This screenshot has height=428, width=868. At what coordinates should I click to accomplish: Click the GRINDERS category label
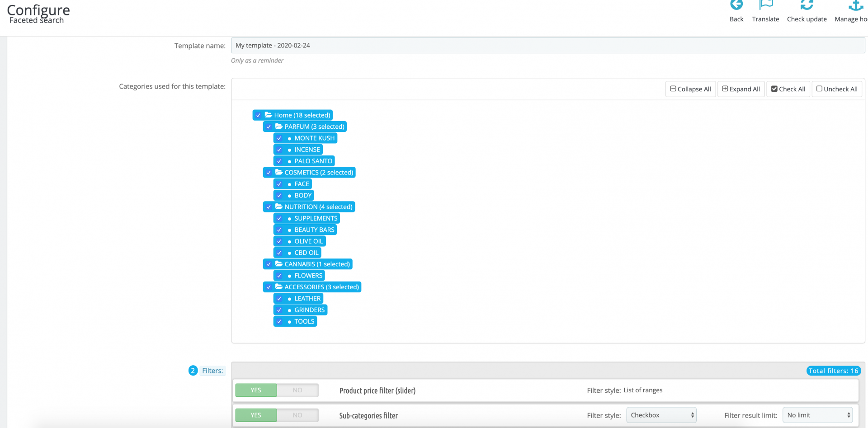[x=310, y=310]
